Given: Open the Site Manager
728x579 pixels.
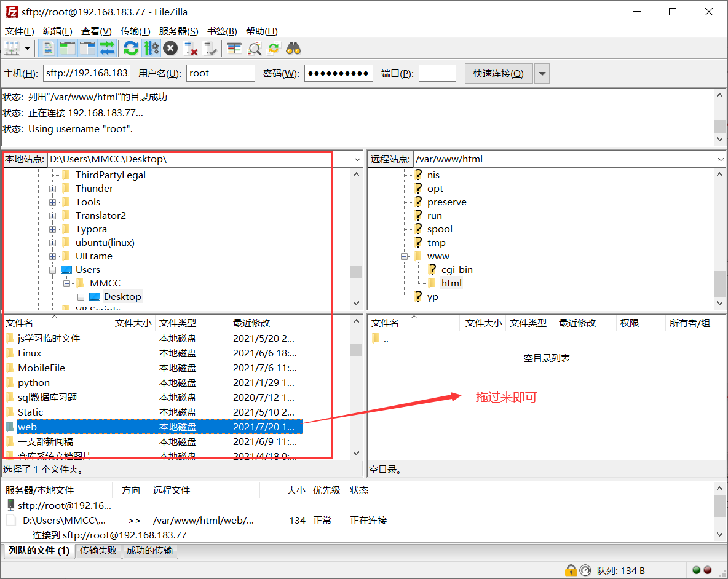Looking at the screenshot, I should [11, 48].
